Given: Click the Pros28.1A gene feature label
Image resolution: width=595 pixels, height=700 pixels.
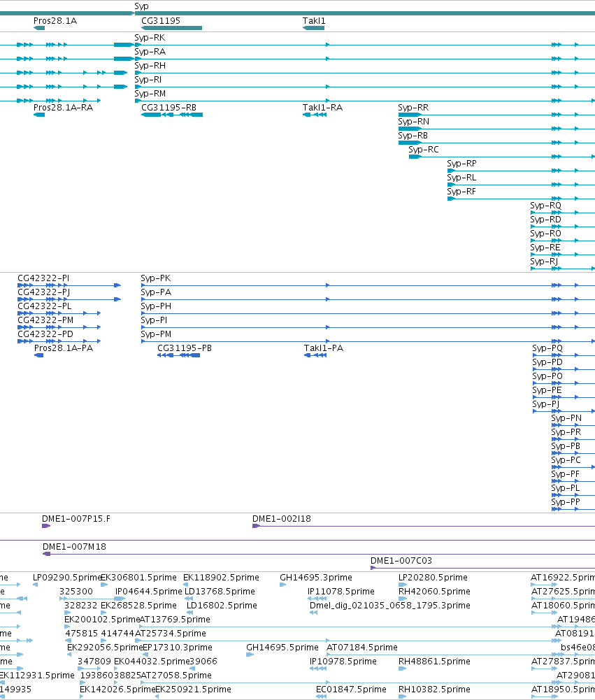Looking at the screenshot, I should (55, 21).
